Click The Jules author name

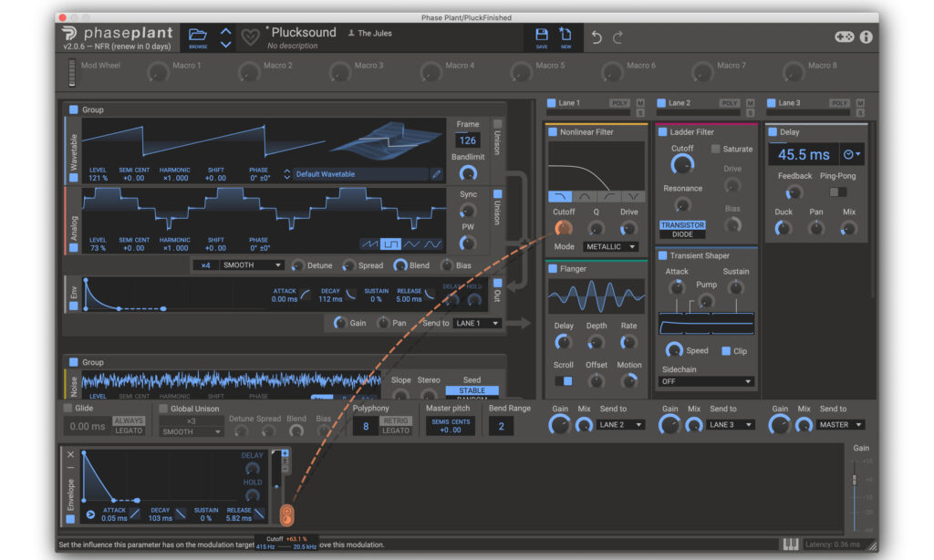pos(375,34)
